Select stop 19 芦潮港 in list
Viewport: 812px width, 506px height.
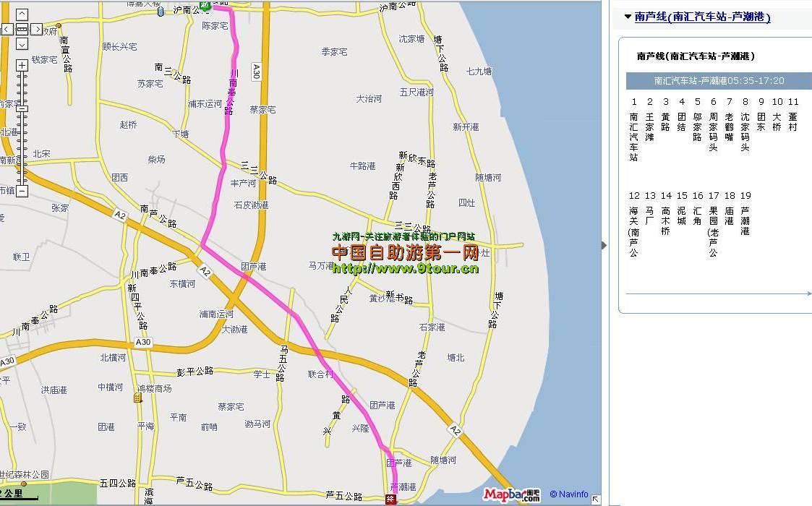click(x=745, y=213)
